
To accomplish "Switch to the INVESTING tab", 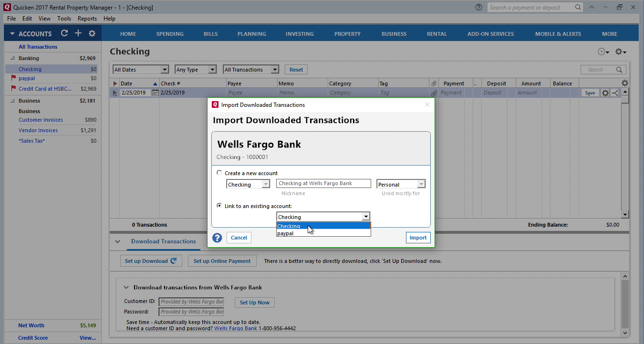I will (300, 34).
